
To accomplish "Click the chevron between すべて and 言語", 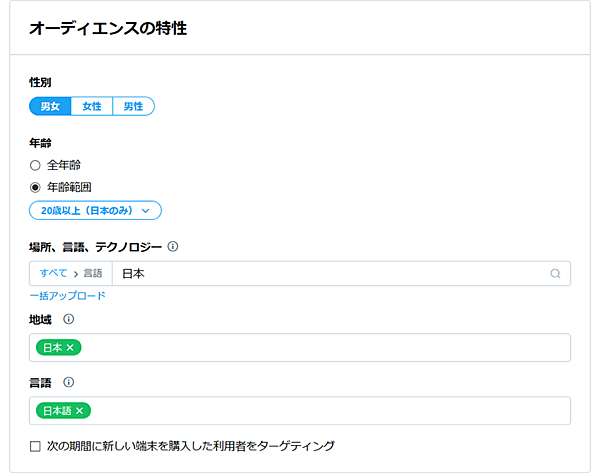I will point(76,273).
